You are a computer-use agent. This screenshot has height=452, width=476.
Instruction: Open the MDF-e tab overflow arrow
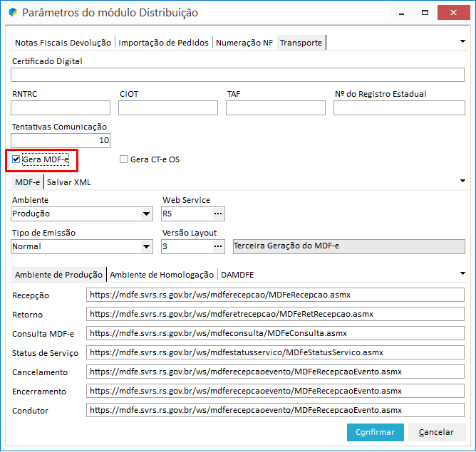[x=462, y=181]
